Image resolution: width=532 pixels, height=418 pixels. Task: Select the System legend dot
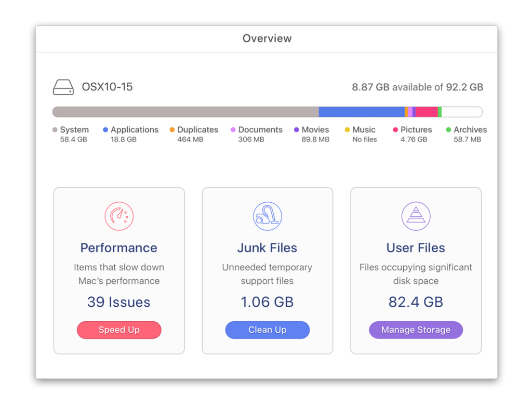click(54, 129)
